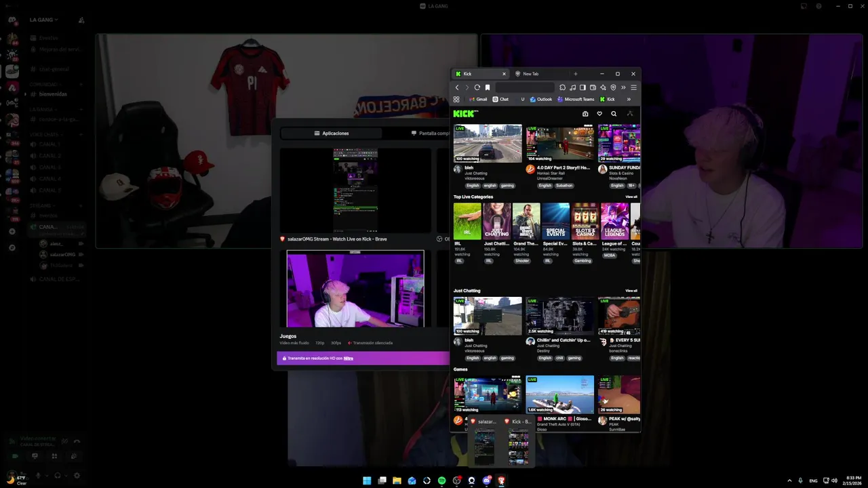Expand the hidden toolbar extensions chevron
Image resolution: width=868 pixels, height=488 pixels.
click(623, 87)
